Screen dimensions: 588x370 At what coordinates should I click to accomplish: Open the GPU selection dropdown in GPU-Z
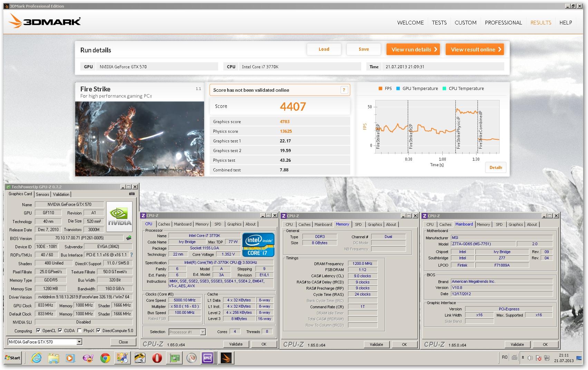click(79, 342)
